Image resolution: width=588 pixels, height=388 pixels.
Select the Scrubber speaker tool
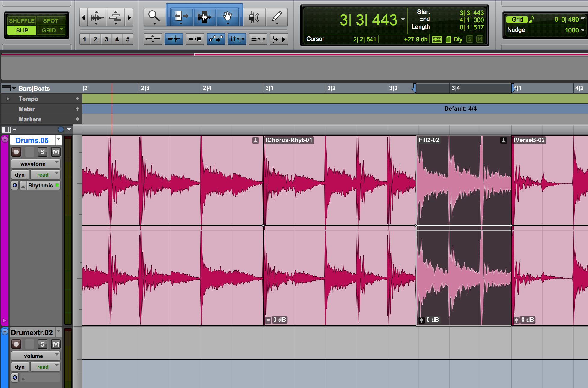pyautogui.click(x=254, y=17)
